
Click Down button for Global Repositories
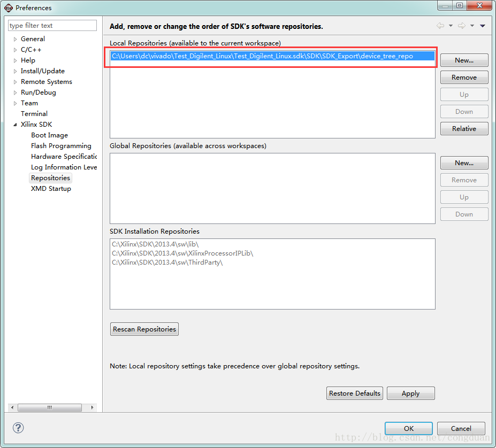[464, 214]
